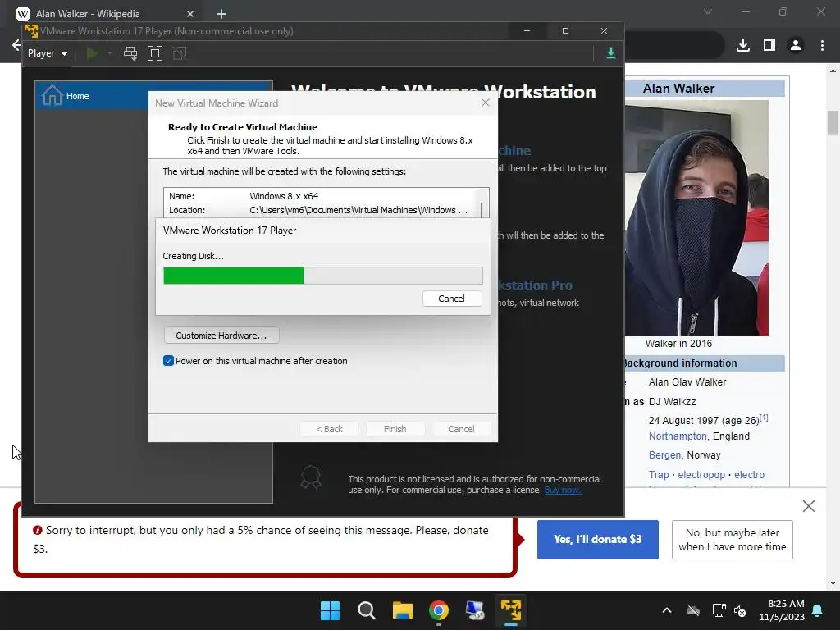Open a new browser tab

pos(221,14)
